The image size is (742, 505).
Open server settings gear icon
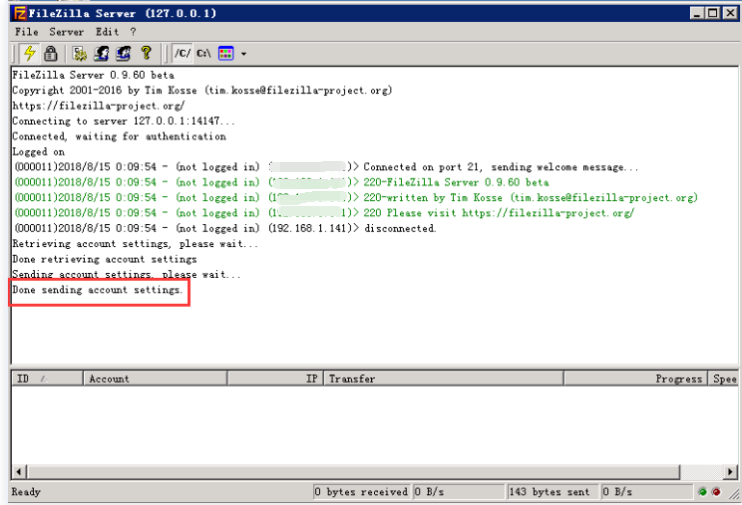point(80,53)
